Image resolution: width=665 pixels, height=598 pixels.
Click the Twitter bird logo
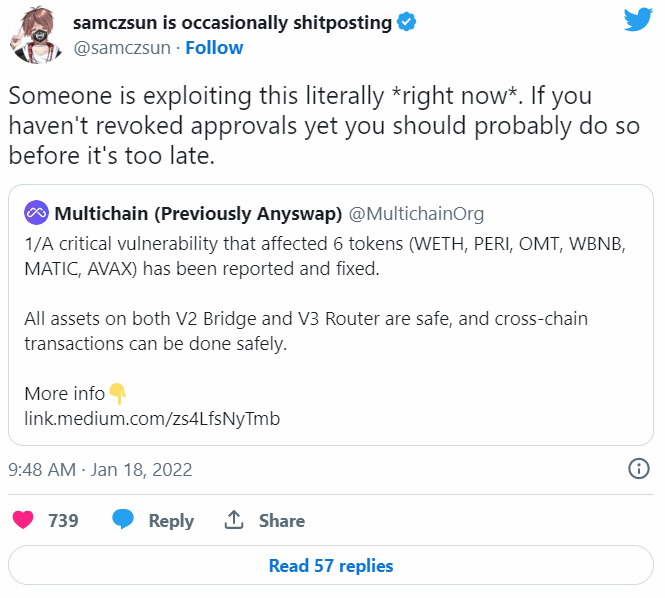637,22
